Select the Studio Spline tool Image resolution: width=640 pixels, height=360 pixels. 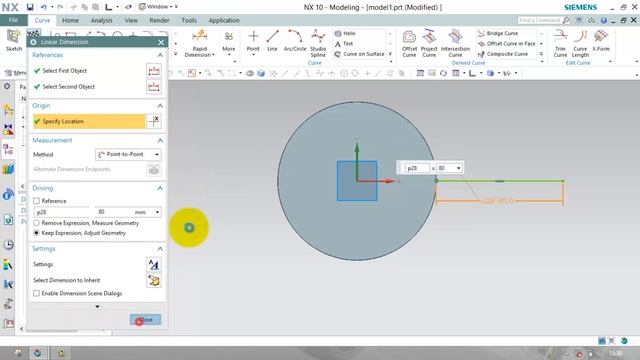[x=318, y=43]
